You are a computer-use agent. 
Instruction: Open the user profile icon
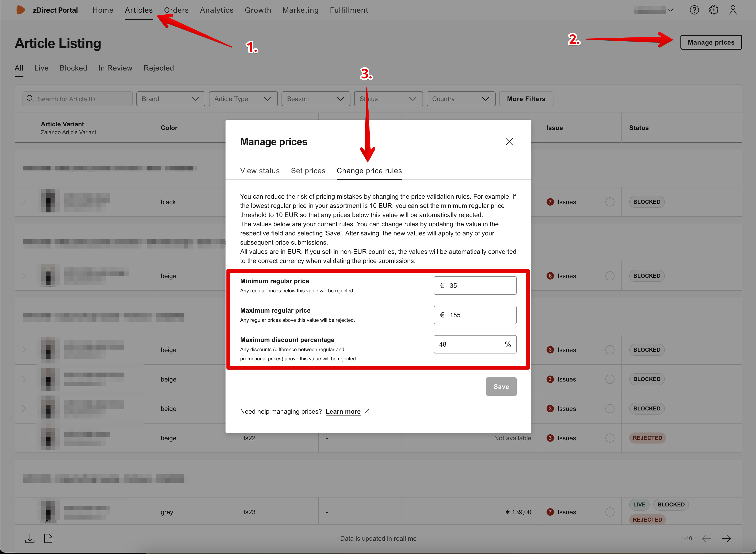733,10
